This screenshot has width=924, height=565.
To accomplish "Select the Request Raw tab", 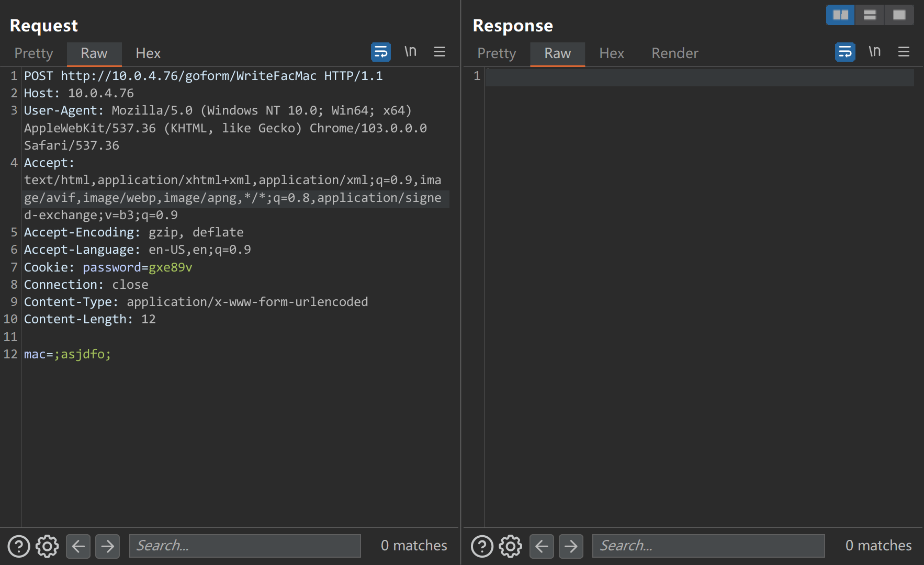I will [x=94, y=53].
